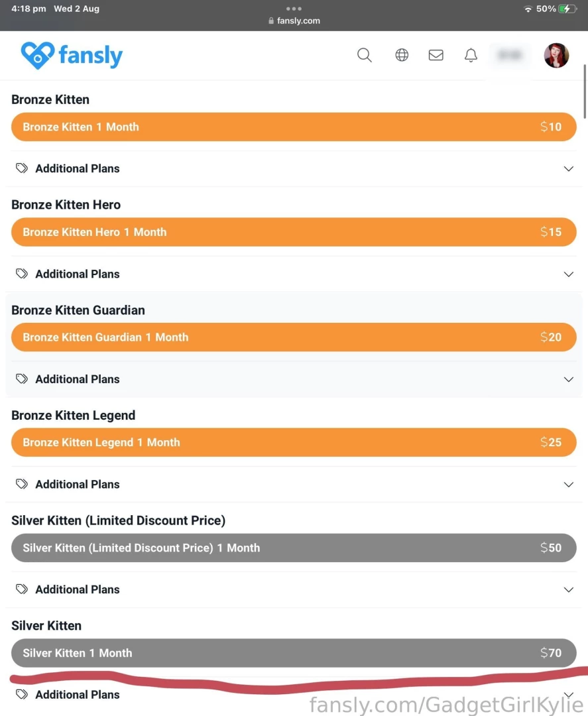Click the blurred wallet balance
The width and height of the screenshot is (588, 716).
tap(510, 56)
